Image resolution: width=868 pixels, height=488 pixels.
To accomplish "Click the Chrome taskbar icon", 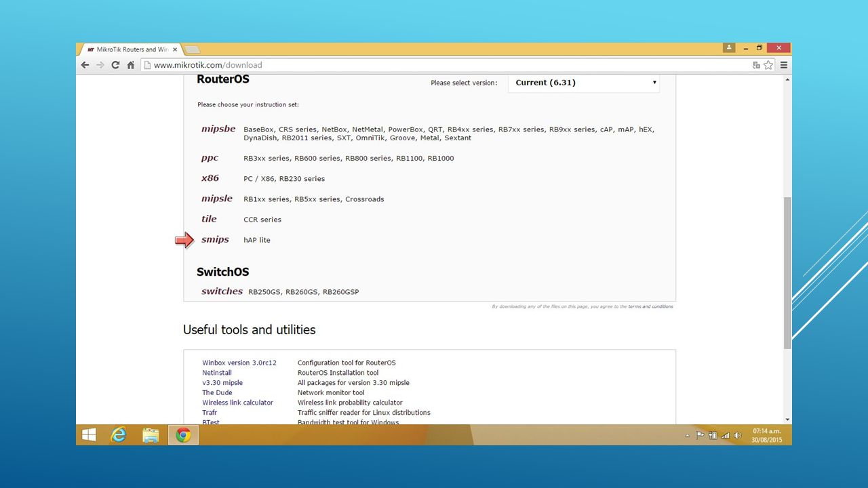I will (x=183, y=435).
